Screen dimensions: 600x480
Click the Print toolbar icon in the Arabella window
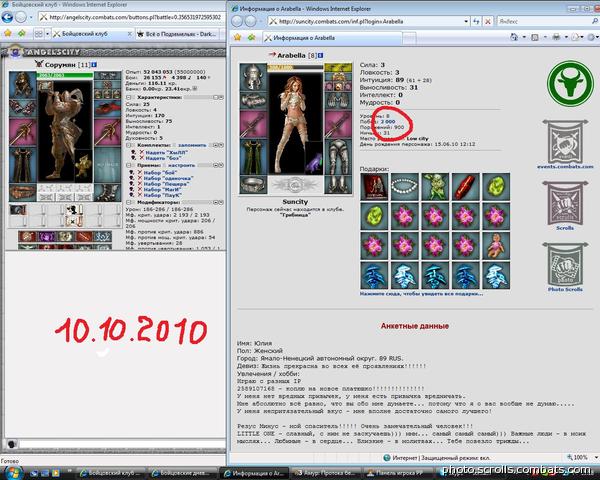pyautogui.click(x=556, y=37)
